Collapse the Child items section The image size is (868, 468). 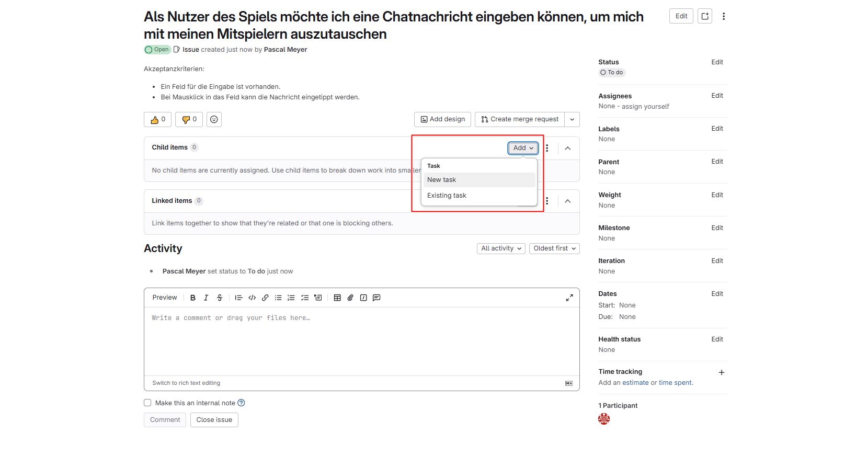pyautogui.click(x=567, y=148)
